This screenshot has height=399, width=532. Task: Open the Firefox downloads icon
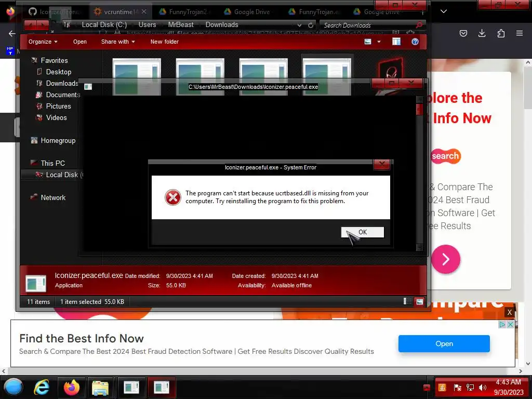(x=482, y=33)
